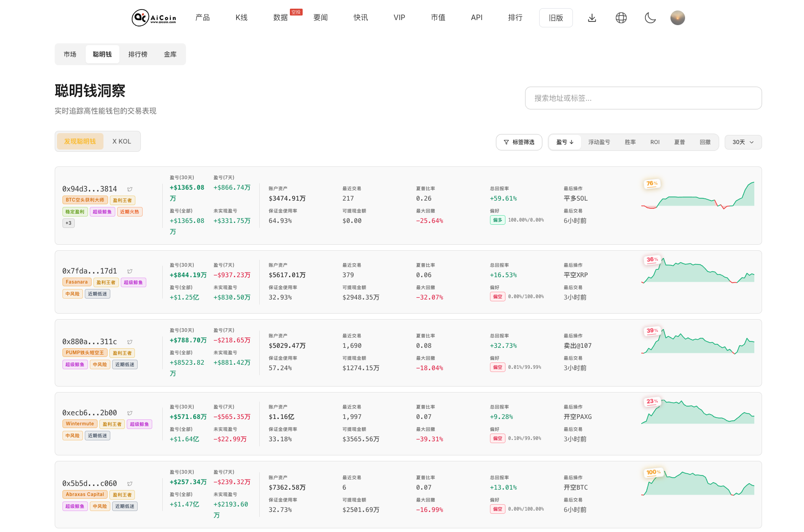804x532 pixels.
Task: Open the language globe icon
Action: click(621, 18)
